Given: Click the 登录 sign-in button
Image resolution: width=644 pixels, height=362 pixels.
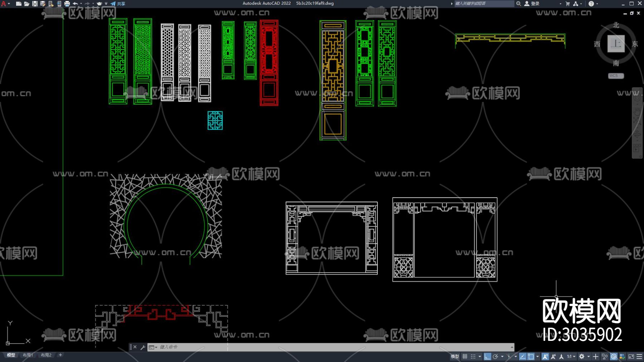Looking at the screenshot, I should coord(532,4).
